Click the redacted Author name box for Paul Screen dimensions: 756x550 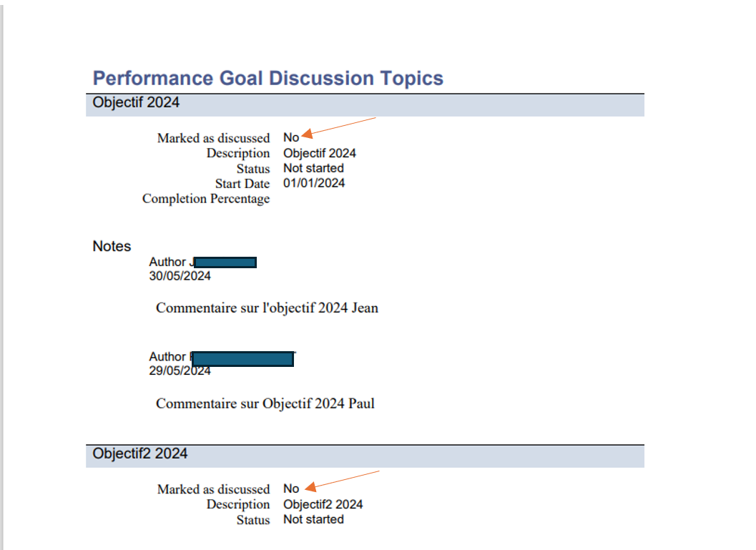[243, 358]
